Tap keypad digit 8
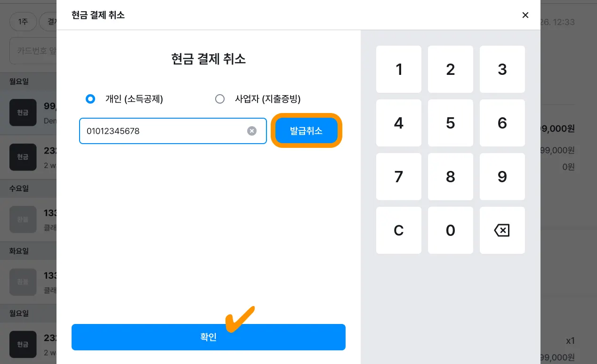The image size is (597, 364). [451, 177]
